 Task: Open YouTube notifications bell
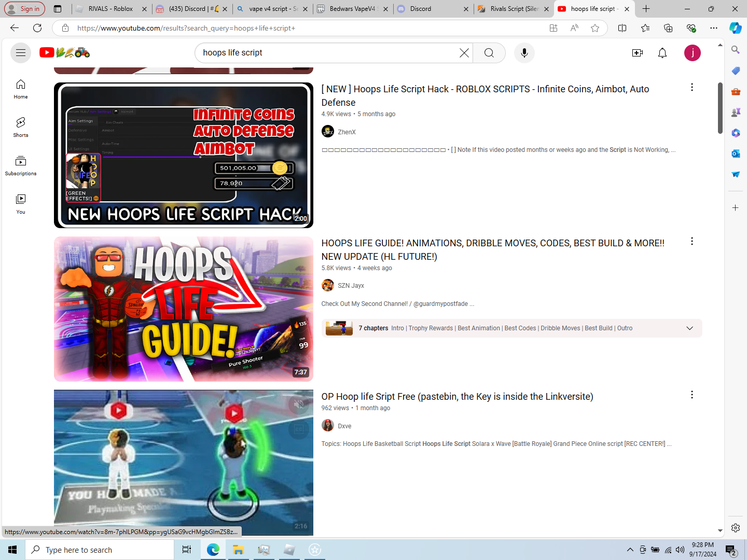click(x=662, y=53)
